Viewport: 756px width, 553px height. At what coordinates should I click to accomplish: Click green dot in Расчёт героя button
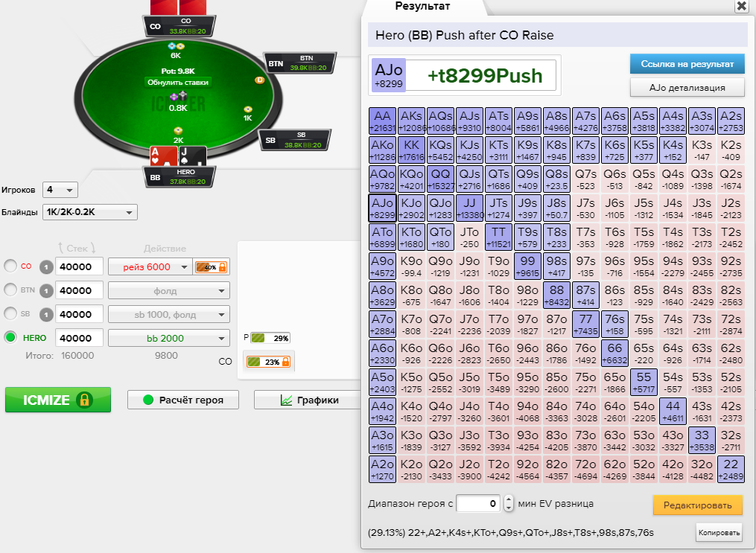tap(148, 400)
